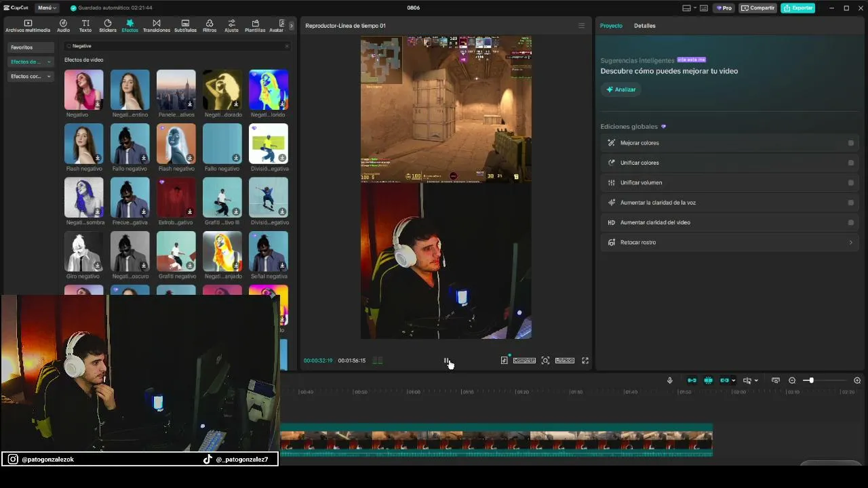Open the Filtros panel

tap(210, 26)
